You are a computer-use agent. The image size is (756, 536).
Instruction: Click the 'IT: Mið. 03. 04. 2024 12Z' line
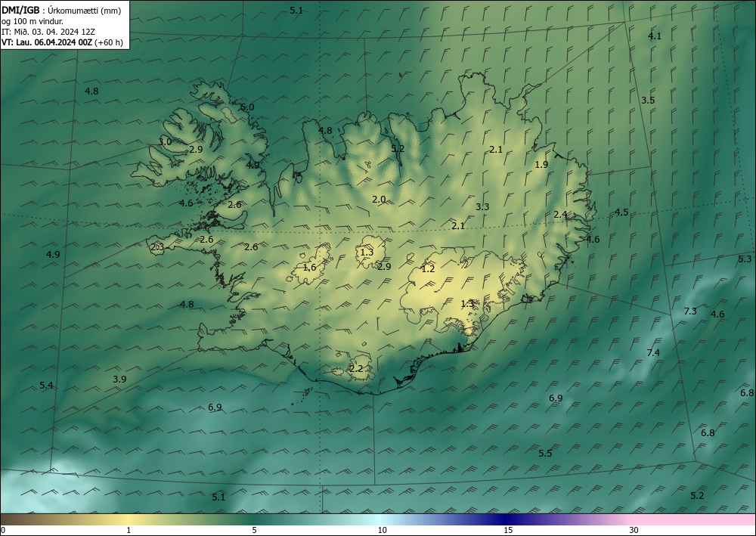pos(48,32)
